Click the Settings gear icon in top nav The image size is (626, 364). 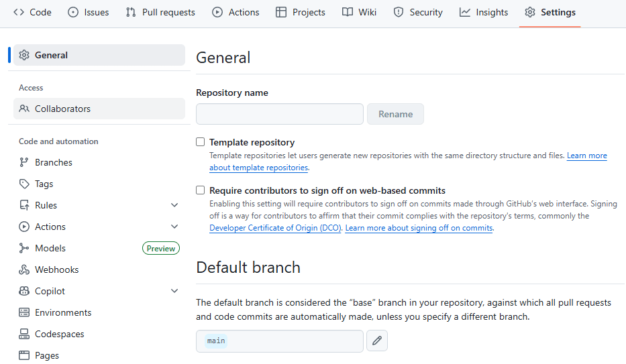coord(530,12)
